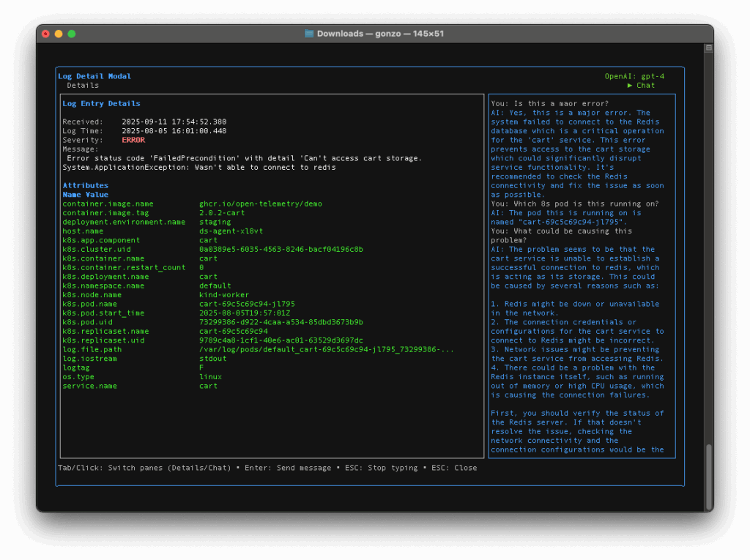This screenshot has height=560, width=750.
Task: Click the Attributes section header
Action: (x=85, y=186)
